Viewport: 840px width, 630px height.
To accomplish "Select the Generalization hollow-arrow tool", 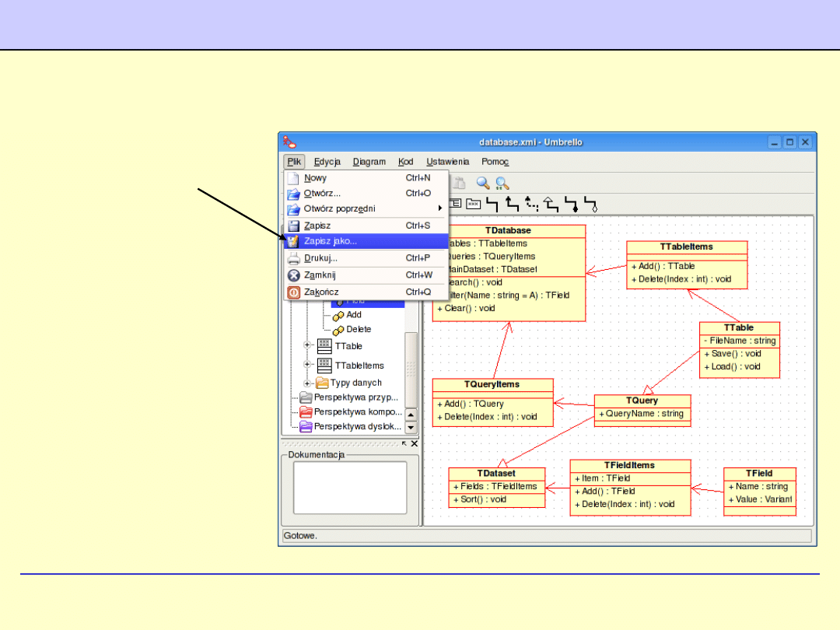I will 551,205.
